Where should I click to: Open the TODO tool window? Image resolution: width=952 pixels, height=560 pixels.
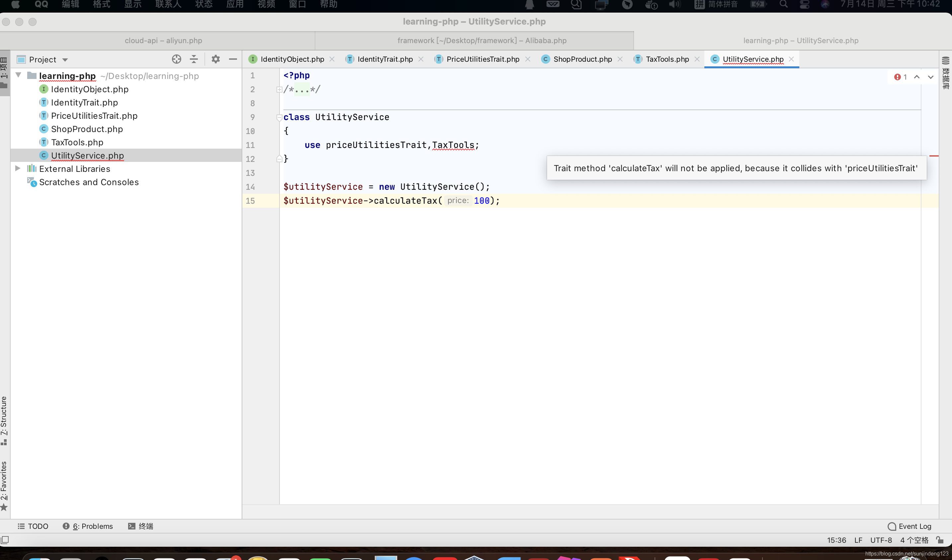33,526
